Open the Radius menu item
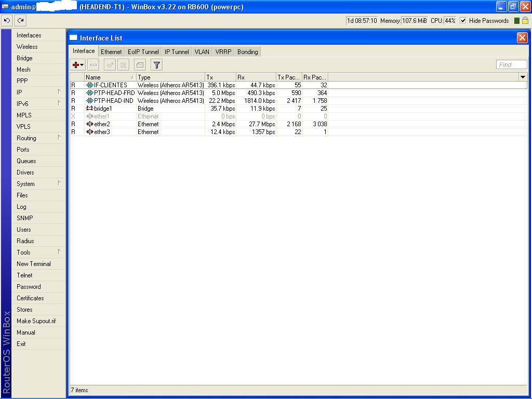The width and height of the screenshot is (532, 399). (x=38, y=241)
